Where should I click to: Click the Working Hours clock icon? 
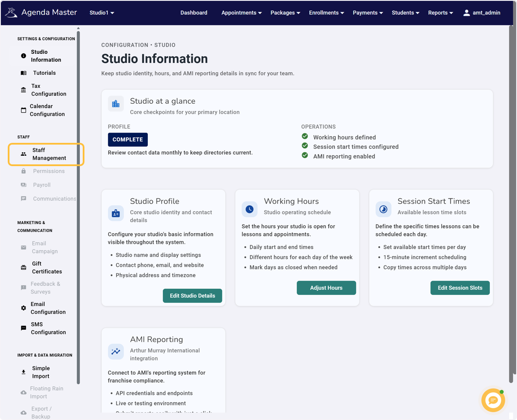[249, 209]
